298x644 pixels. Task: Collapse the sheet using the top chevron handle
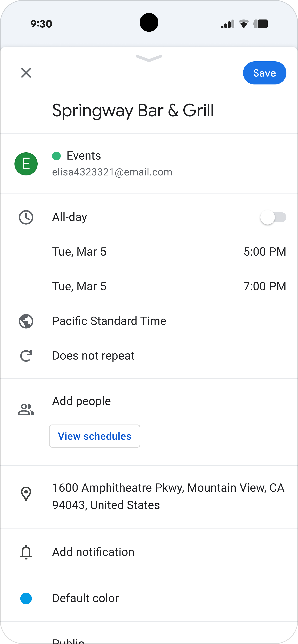pos(149,58)
